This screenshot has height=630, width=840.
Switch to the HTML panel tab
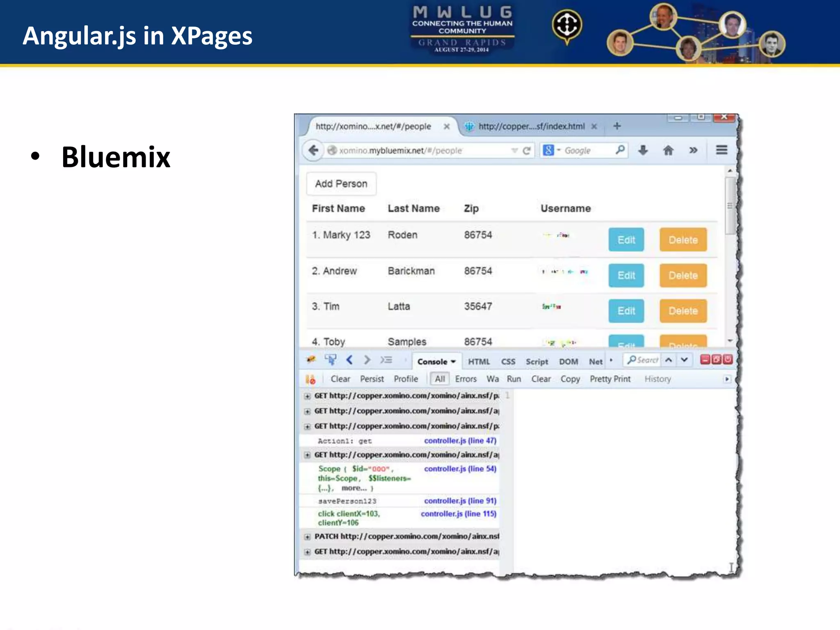coord(479,362)
